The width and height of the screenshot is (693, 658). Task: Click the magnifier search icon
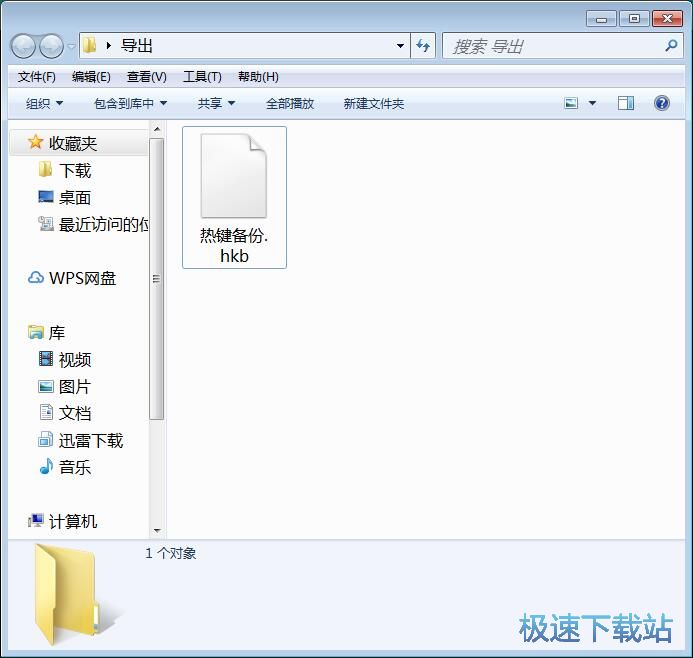click(x=671, y=46)
